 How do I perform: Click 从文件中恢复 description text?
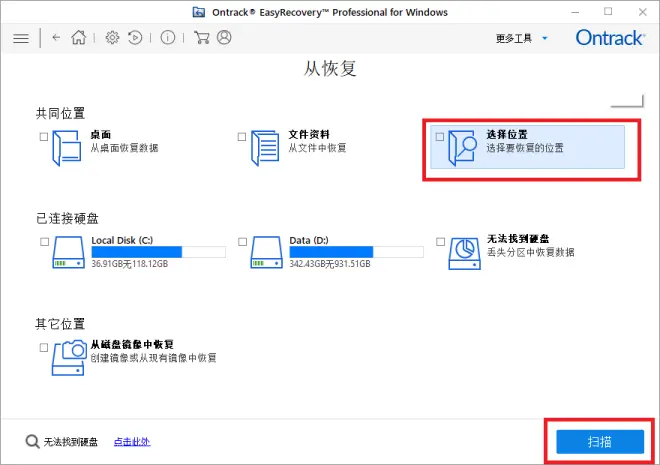[317, 148]
